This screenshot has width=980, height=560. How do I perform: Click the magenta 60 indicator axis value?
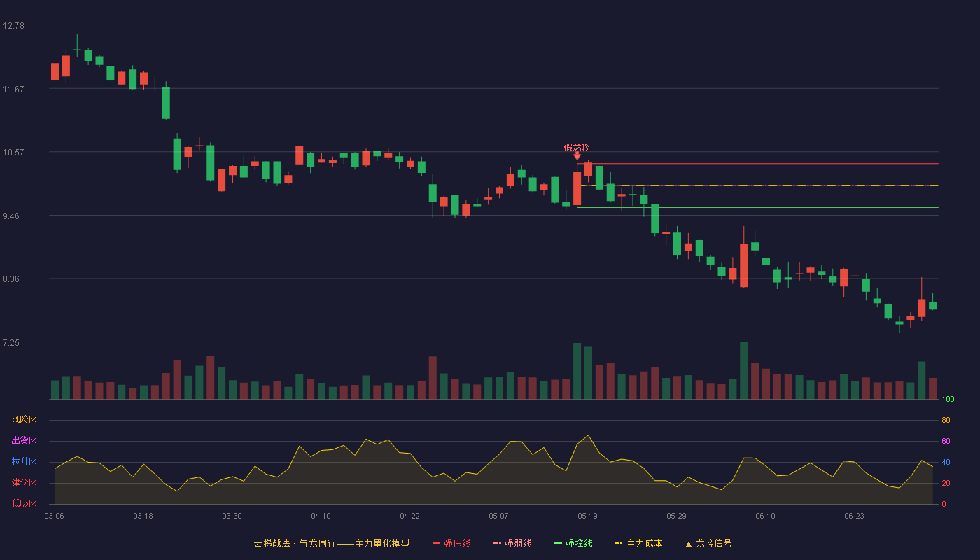946,441
